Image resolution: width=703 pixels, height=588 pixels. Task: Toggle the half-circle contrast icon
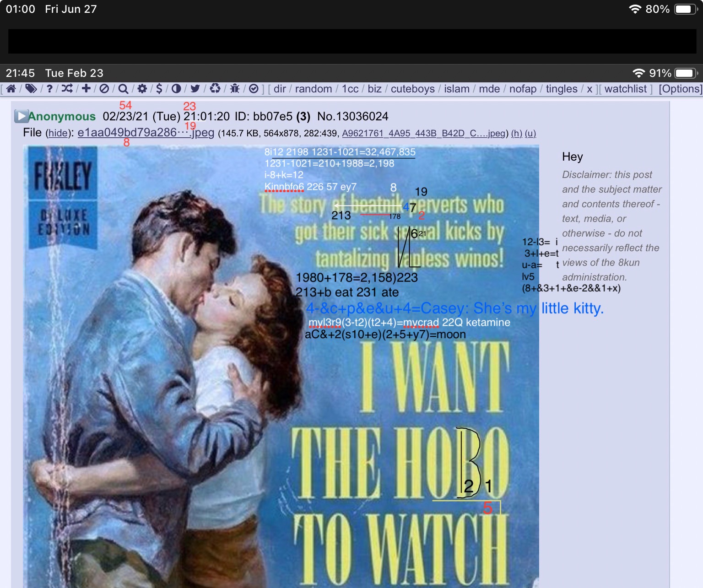pos(176,89)
